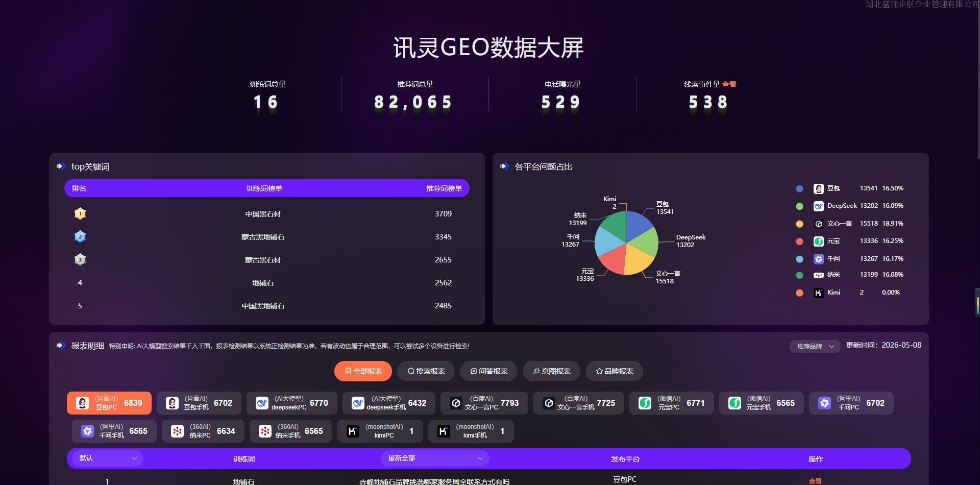Screen dimensions: 980x485
Task: Click the 元宝手机 card icon
Action: point(735,403)
